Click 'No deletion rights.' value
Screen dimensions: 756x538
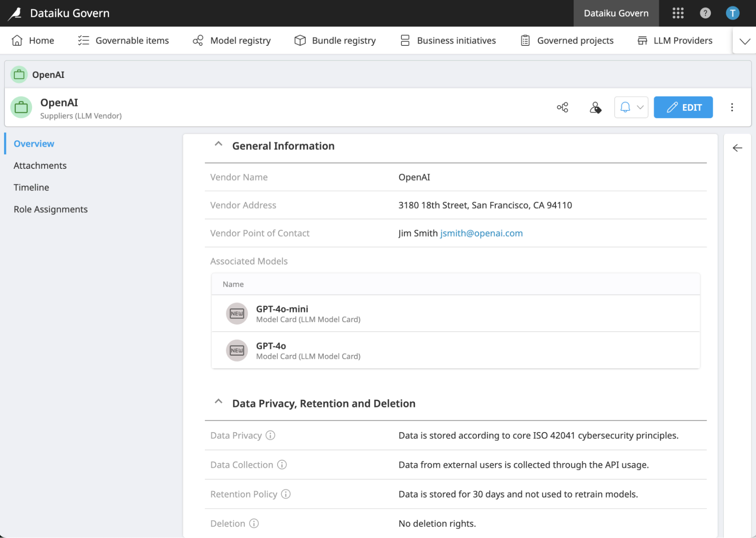[x=437, y=523]
